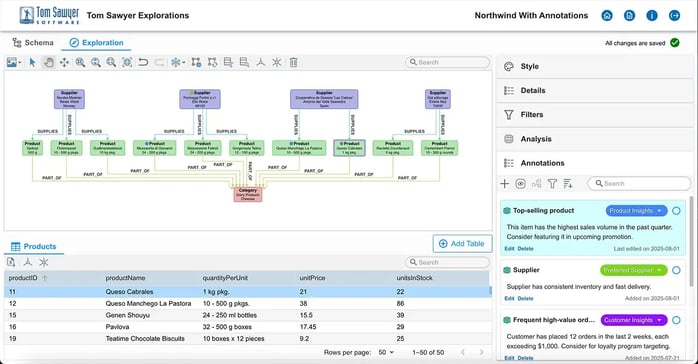Click the polygon node selection icon
This screenshot has width=698, height=364.
click(x=212, y=62)
